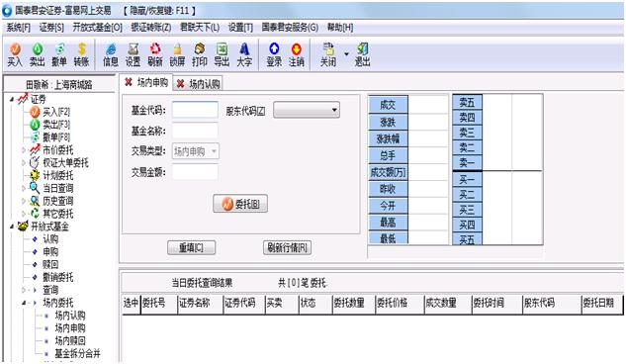Open the 证券[S] menu
Viewport: 626px width, 364px height.
coord(51,28)
